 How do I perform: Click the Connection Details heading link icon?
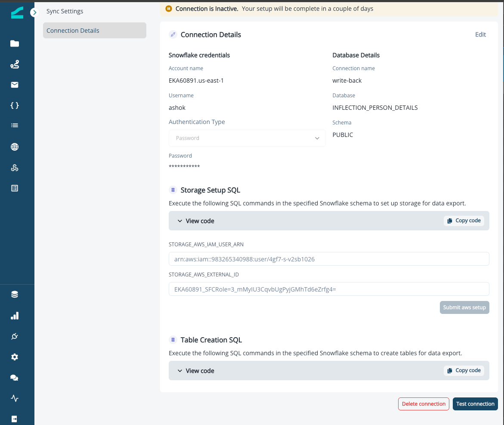click(x=173, y=34)
